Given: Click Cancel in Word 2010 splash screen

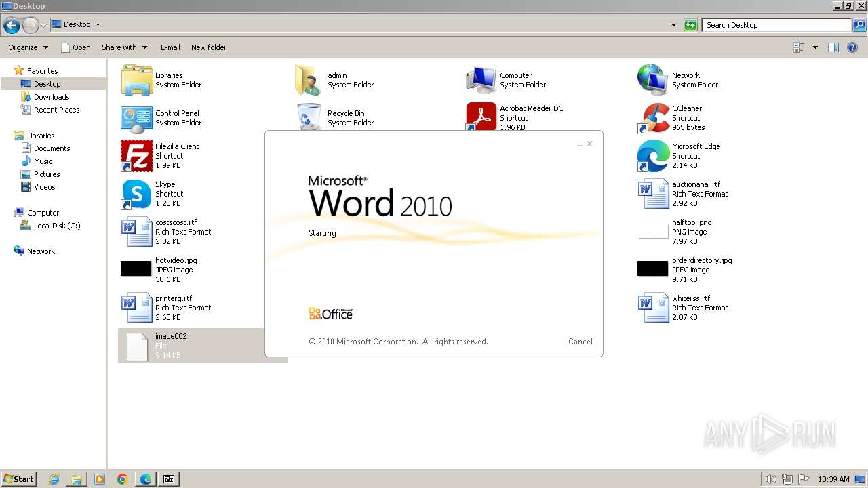Looking at the screenshot, I should point(580,342).
